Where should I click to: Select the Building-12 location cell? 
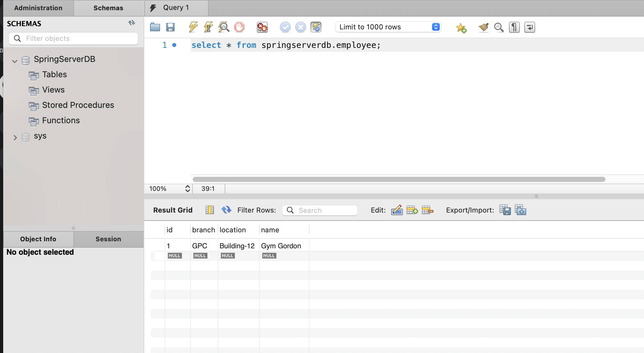(239, 246)
